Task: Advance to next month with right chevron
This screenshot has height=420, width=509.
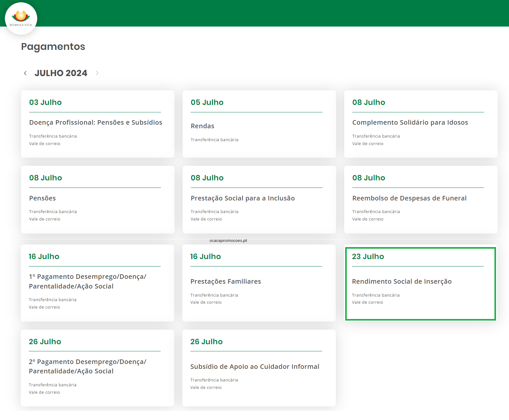Action: [x=97, y=73]
